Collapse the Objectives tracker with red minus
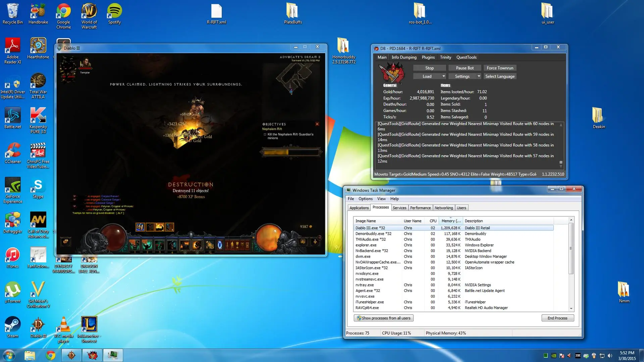Image resolution: width=644 pixels, height=362 pixels. [x=317, y=124]
